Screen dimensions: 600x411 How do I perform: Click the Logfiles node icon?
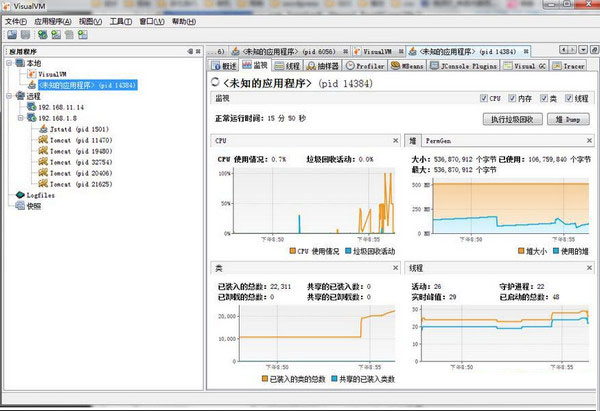tap(19, 196)
